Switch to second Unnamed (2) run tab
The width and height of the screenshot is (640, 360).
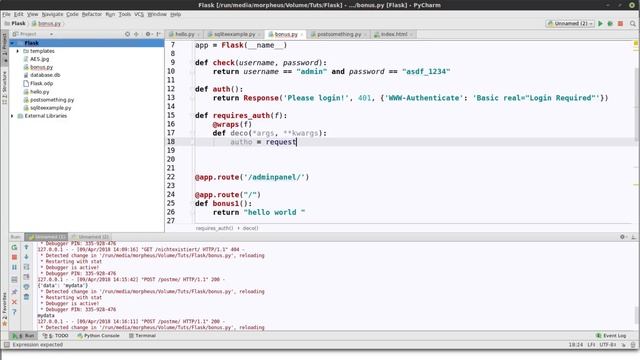[x=90, y=237]
